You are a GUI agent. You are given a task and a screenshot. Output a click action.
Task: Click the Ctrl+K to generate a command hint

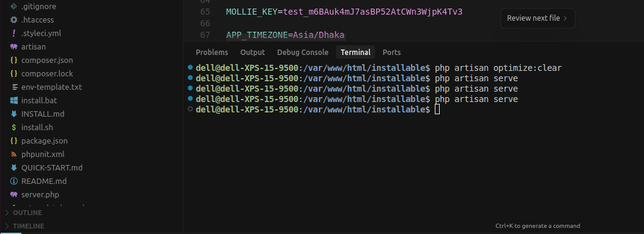[538, 226]
